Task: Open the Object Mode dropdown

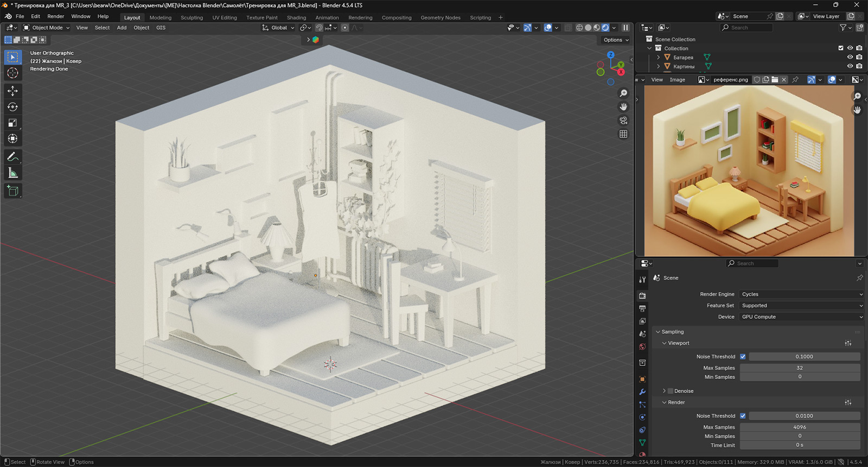Action: coord(47,28)
